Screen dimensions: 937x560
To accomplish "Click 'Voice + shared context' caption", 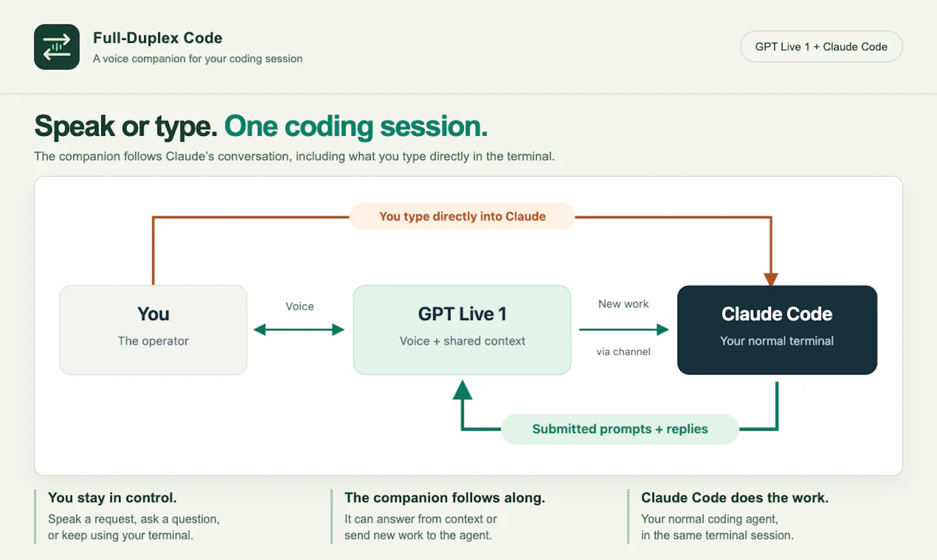I will [463, 341].
